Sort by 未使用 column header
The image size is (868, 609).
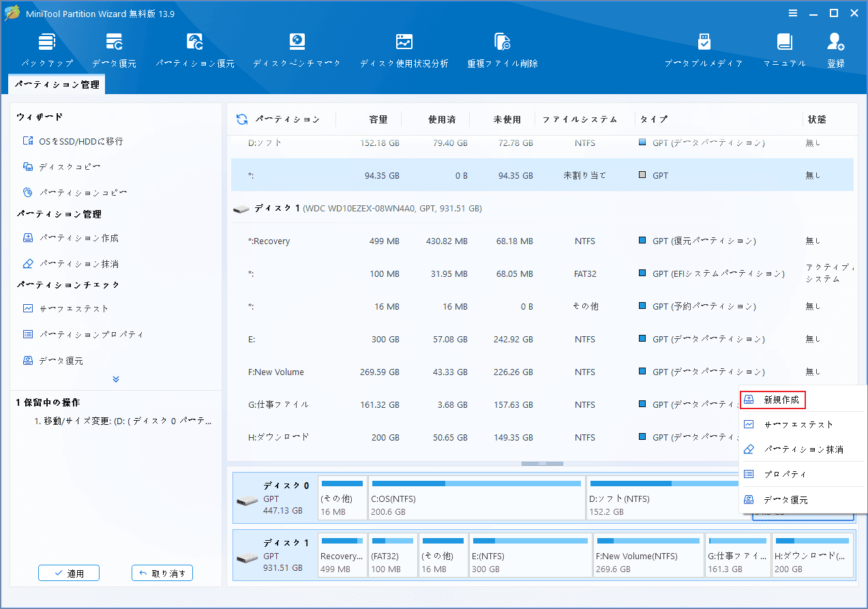pyautogui.click(x=507, y=119)
